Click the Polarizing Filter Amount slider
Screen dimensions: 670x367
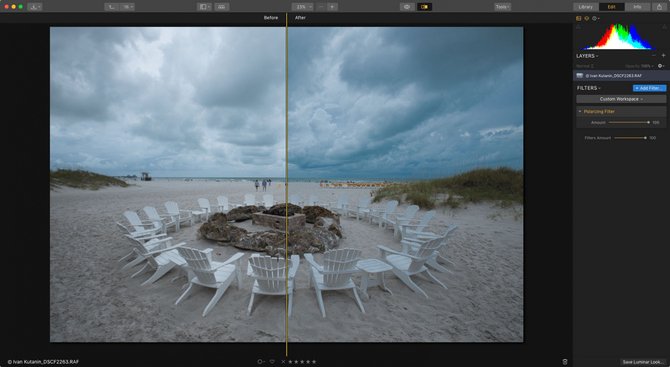(x=629, y=123)
